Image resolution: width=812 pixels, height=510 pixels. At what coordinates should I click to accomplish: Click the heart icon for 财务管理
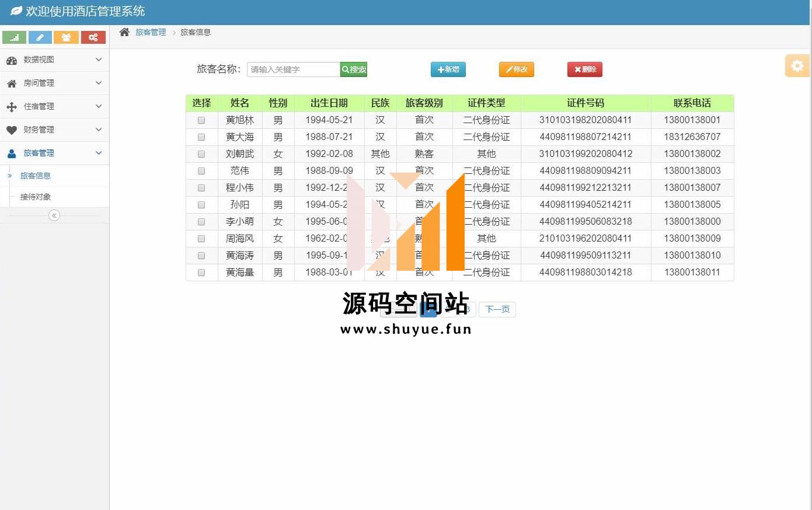(x=12, y=130)
